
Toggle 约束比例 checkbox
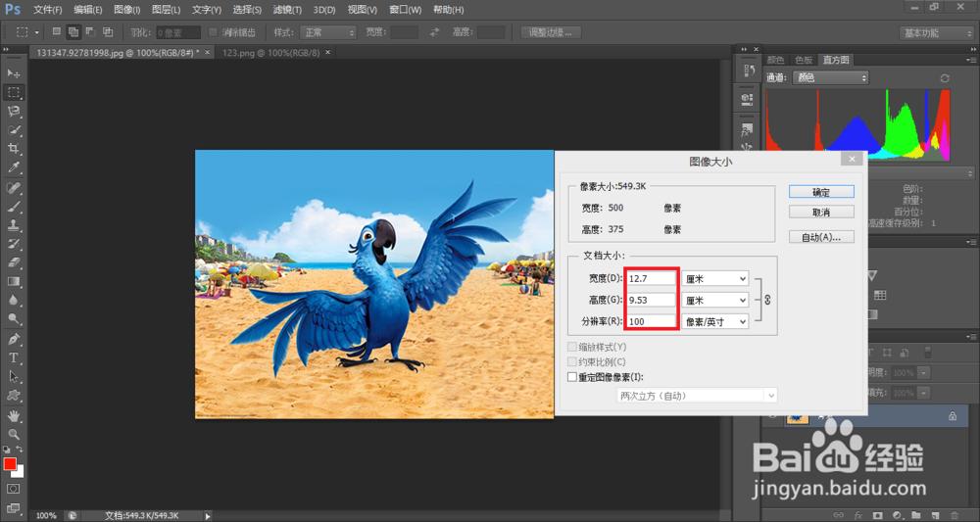[x=572, y=362]
